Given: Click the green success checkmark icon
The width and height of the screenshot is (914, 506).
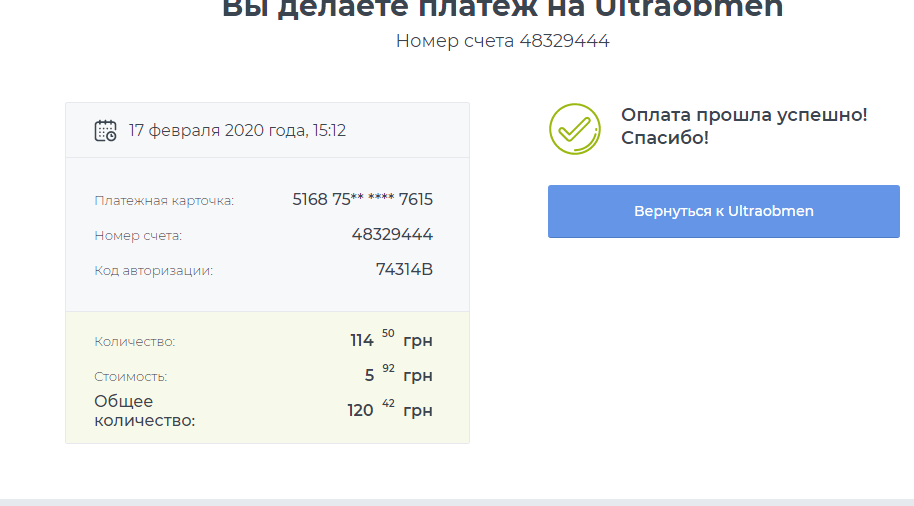Looking at the screenshot, I should [575, 129].
